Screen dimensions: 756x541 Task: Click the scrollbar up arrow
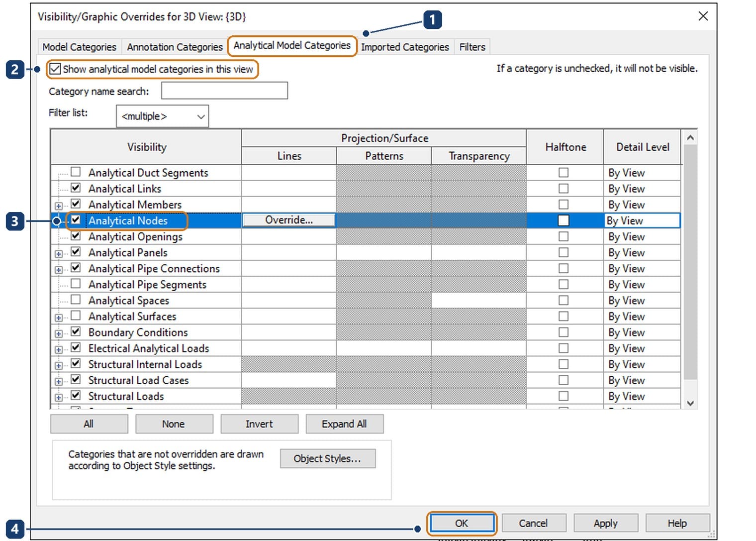[690, 137]
